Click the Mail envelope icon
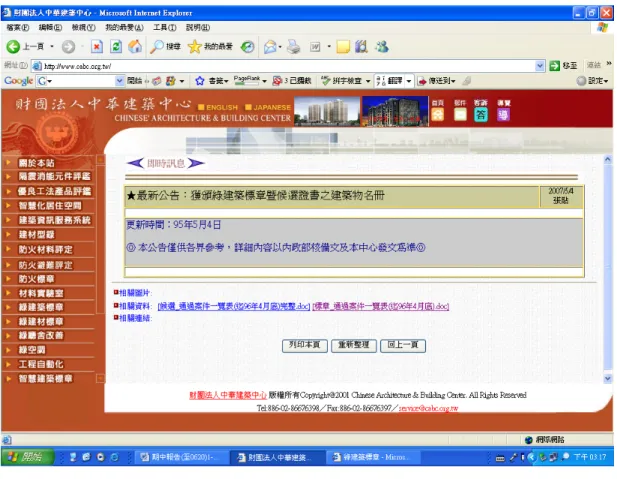 [270, 47]
